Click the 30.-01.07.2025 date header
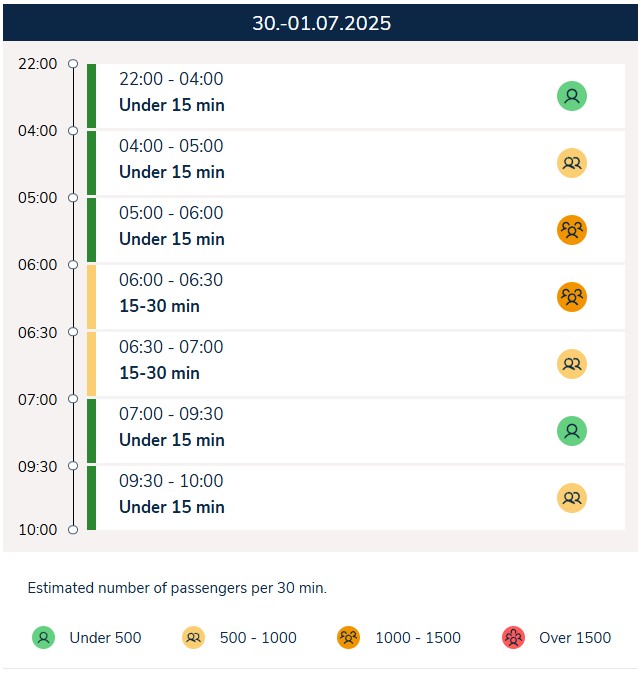 click(321, 23)
